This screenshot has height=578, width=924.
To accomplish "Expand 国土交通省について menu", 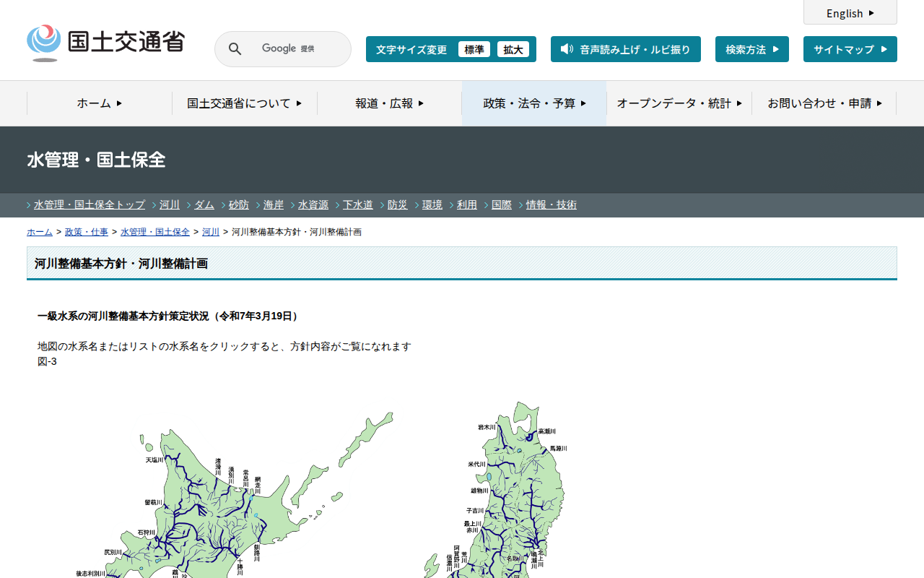I will (x=245, y=103).
